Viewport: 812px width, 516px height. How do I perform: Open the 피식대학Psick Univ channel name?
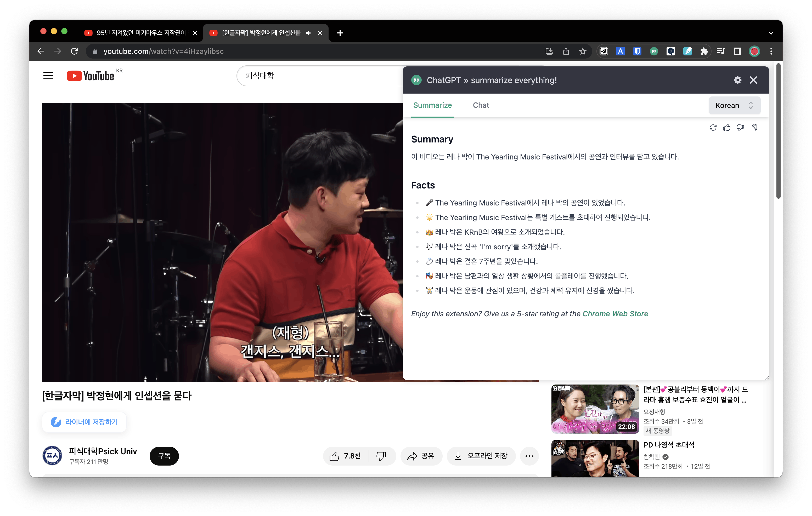pos(103,451)
